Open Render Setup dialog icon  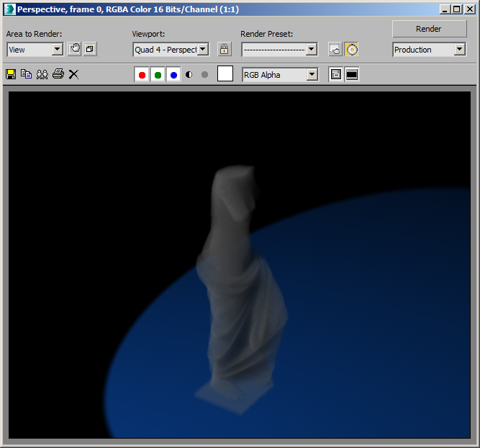point(335,49)
